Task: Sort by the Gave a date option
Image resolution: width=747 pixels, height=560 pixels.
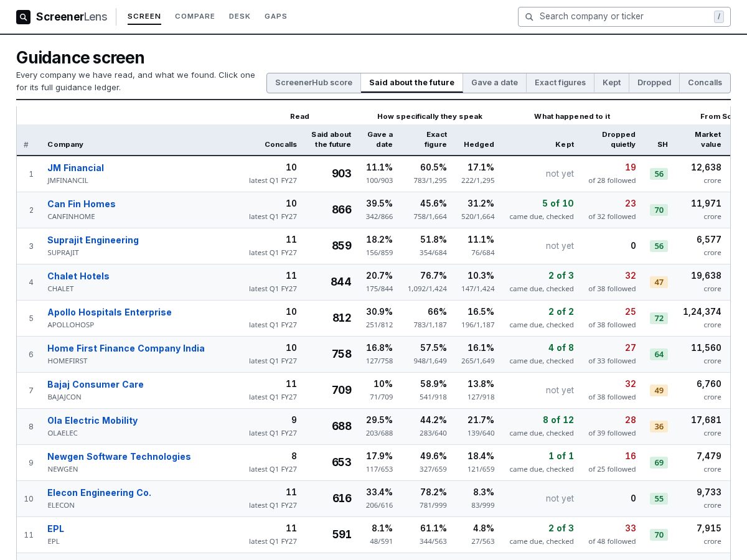Action: [494, 83]
